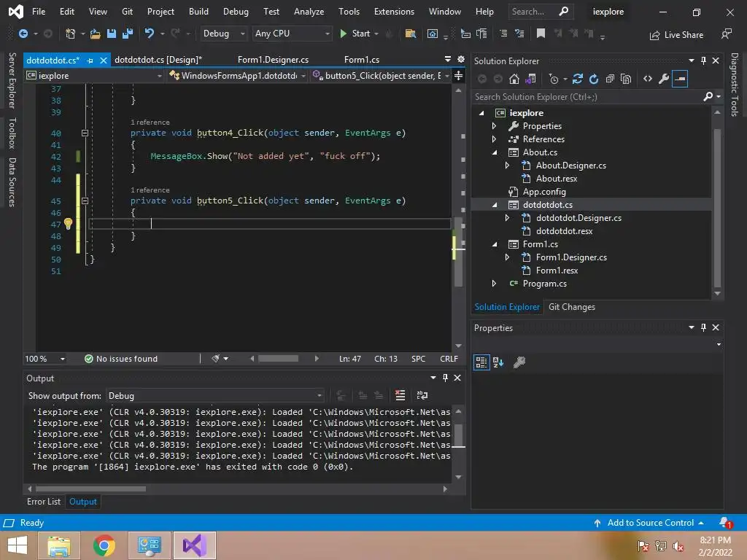747x560 pixels.
Task: Click Sync with Active Document icon
Action: tap(578, 79)
